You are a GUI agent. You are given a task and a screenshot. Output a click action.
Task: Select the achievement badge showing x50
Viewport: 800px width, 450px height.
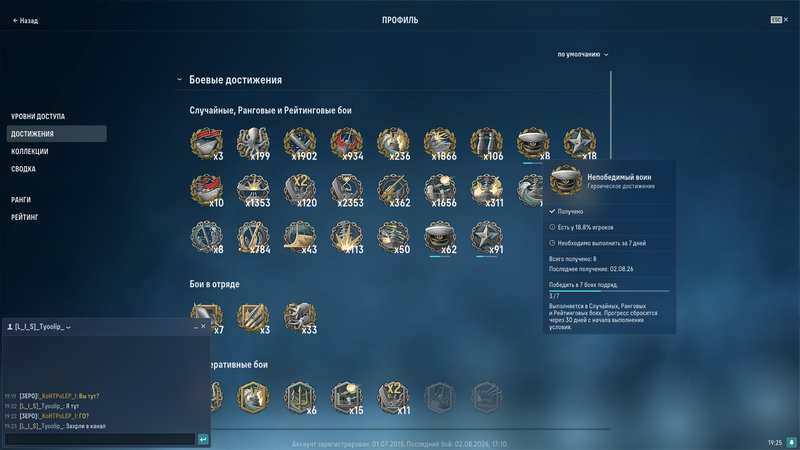[393, 237]
